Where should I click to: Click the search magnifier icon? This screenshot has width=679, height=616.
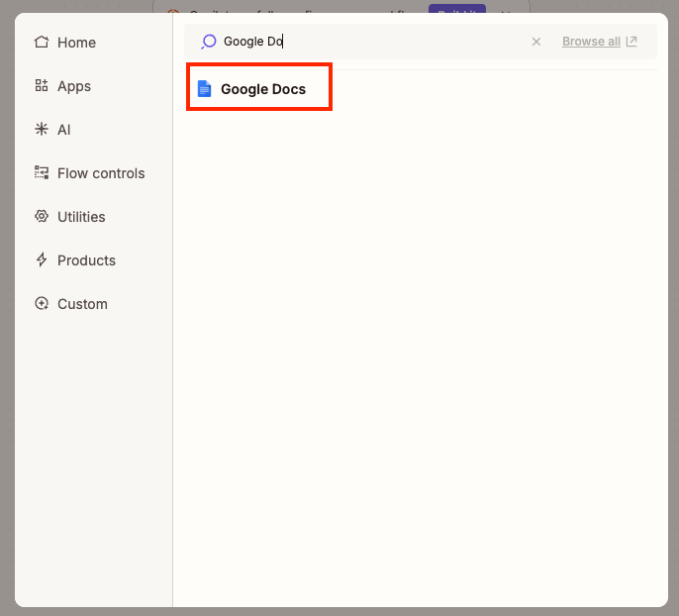[209, 42]
